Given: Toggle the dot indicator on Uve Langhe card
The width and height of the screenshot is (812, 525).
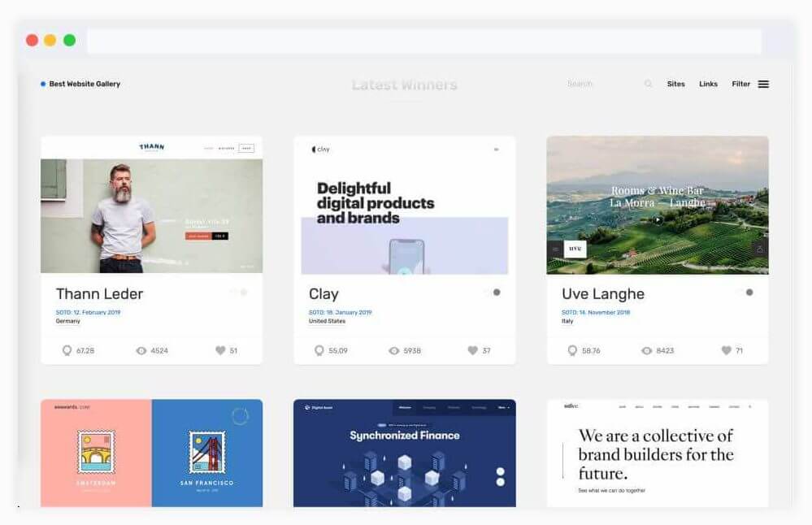Looking at the screenshot, I should point(749,293).
